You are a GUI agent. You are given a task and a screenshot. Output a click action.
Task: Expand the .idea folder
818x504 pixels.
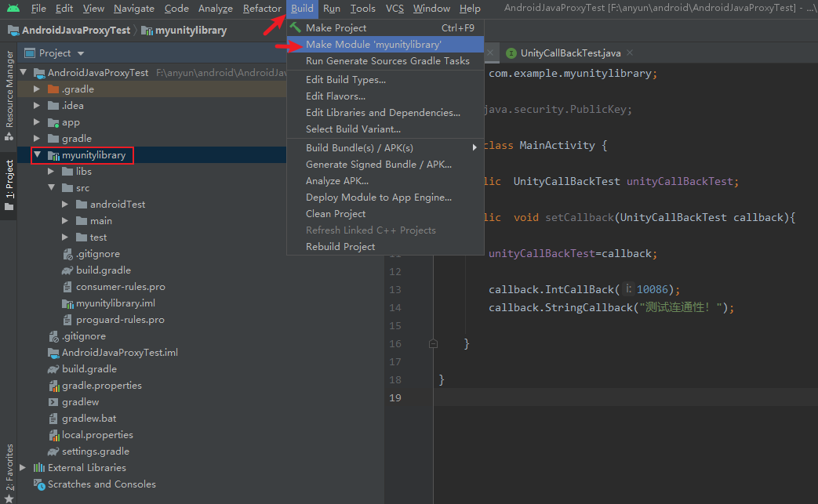coord(37,105)
